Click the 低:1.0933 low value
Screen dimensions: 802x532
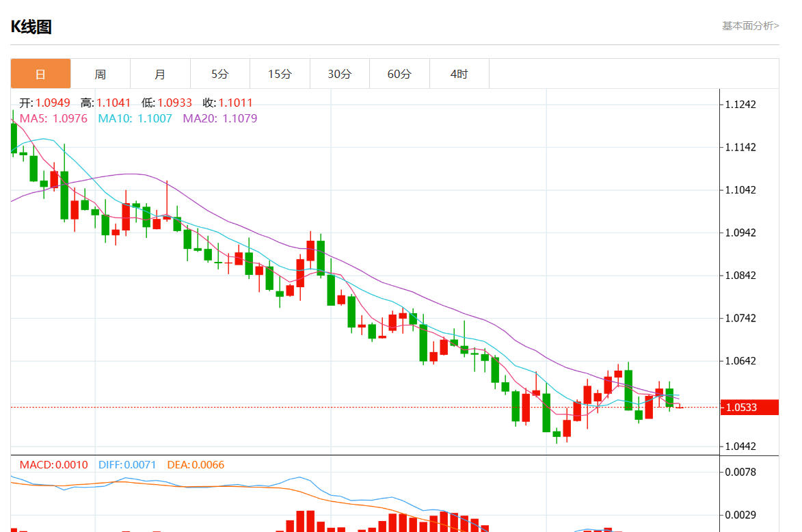tap(167, 103)
